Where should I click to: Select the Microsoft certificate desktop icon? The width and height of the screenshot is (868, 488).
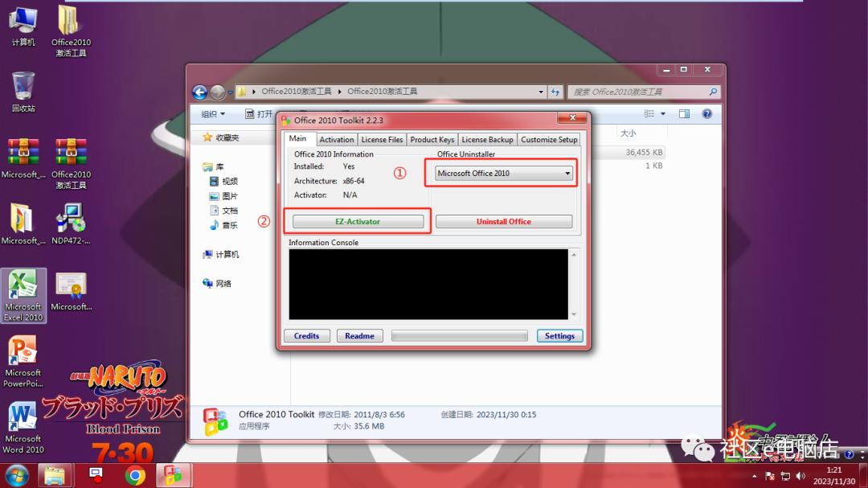coord(71,291)
